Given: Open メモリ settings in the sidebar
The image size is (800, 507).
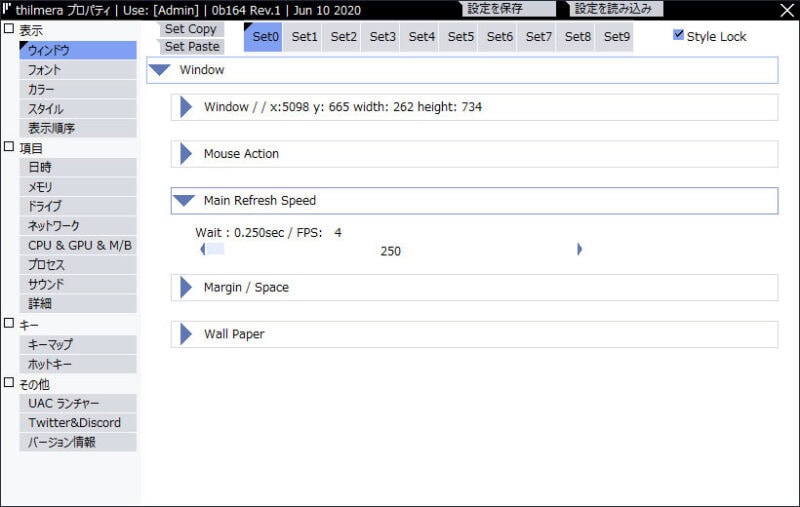Looking at the screenshot, I should point(78,187).
